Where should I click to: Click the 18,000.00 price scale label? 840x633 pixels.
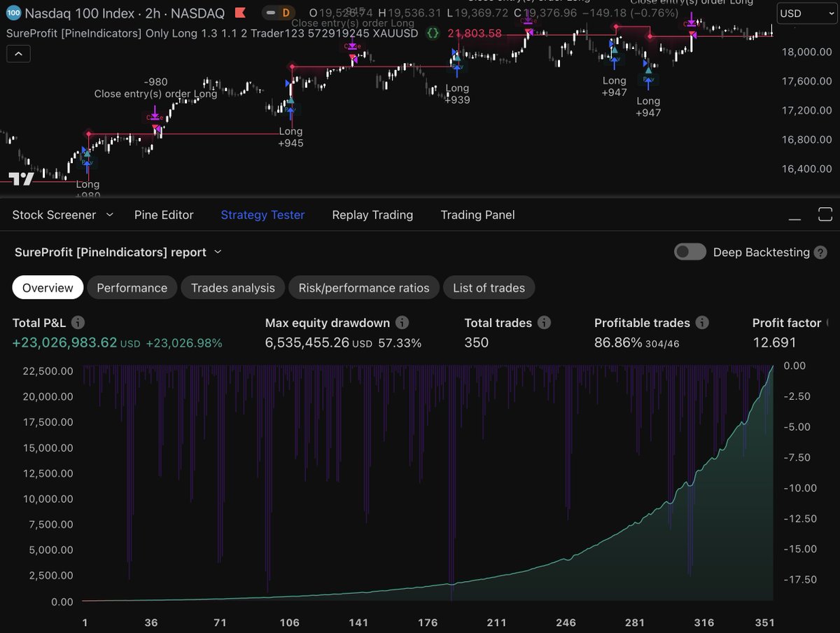tap(807, 52)
